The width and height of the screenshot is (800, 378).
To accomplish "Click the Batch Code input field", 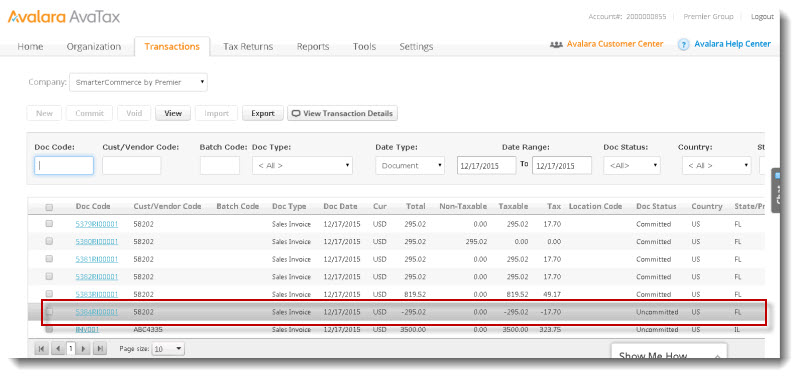I will 219,165.
